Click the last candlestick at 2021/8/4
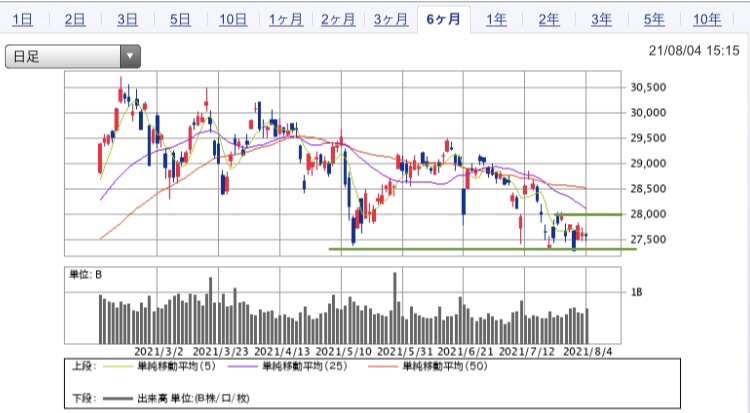The width and height of the screenshot is (750, 413). (586, 234)
